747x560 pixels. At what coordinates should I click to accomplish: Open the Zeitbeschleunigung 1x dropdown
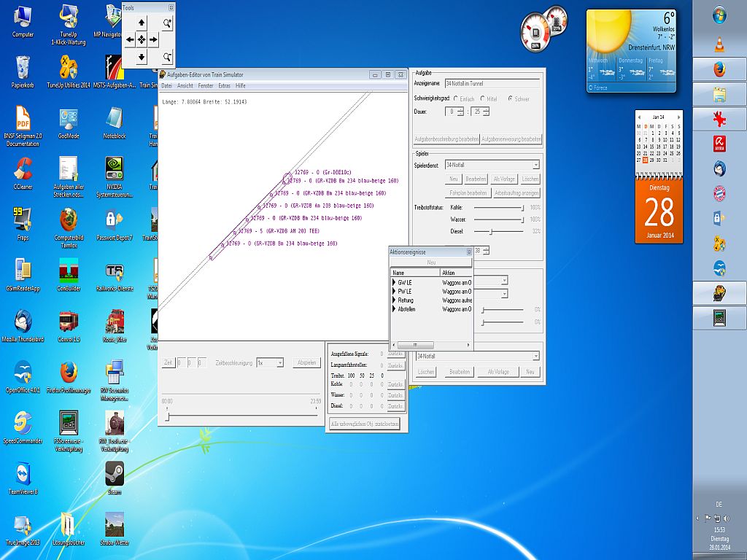click(279, 362)
